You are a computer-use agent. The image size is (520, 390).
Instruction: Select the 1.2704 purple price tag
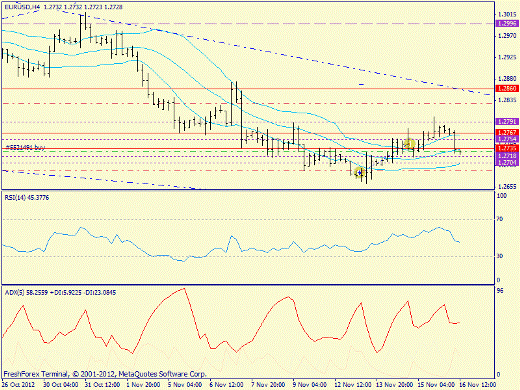coord(507,162)
